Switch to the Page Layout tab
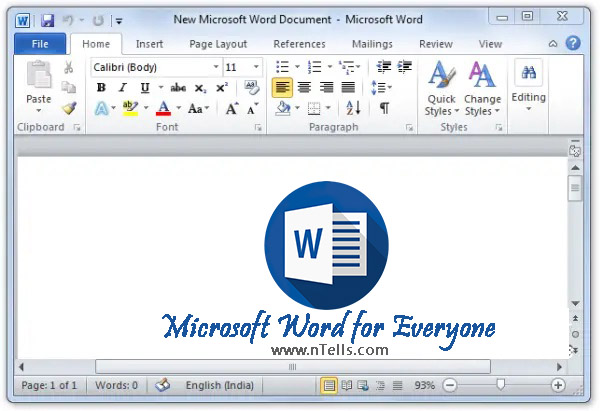 pyautogui.click(x=218, y=44)
